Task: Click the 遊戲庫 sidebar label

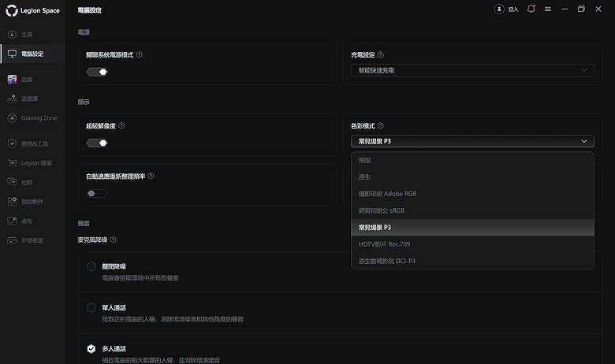Action: [x=29, y=98]
